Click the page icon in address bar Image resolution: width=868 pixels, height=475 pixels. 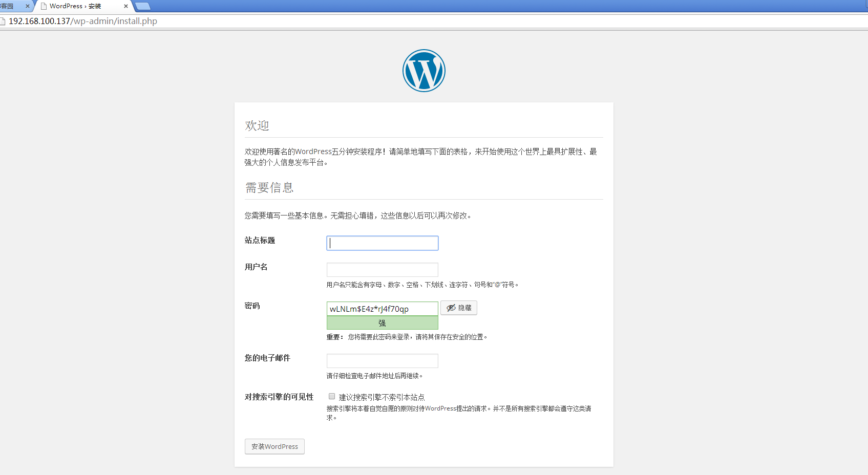point(3,21)
